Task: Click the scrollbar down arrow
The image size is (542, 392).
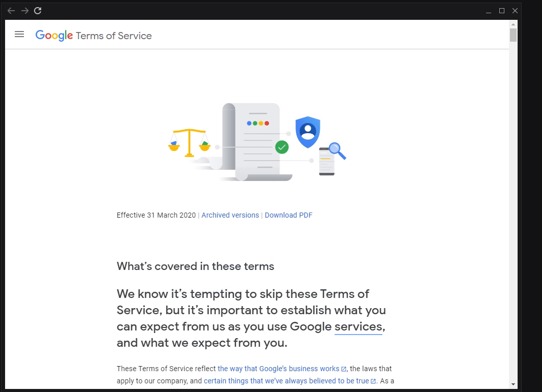Action: [513, 384]
